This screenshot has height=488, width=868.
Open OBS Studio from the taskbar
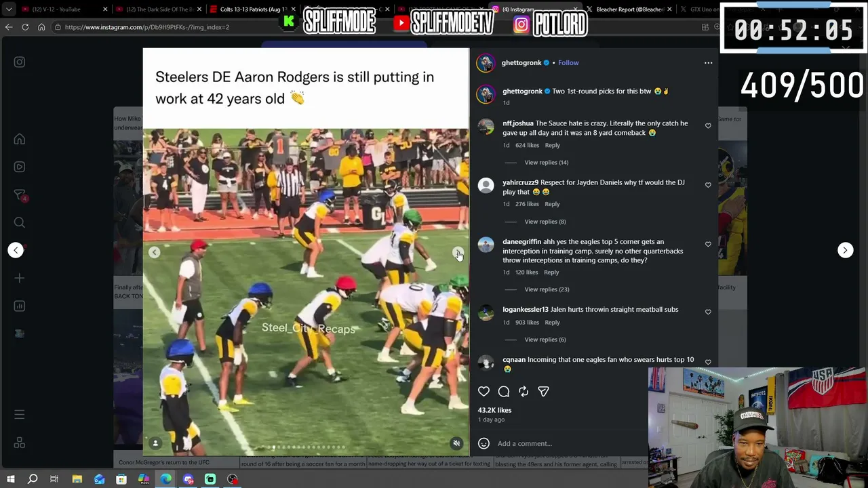[x=233, y=479]
